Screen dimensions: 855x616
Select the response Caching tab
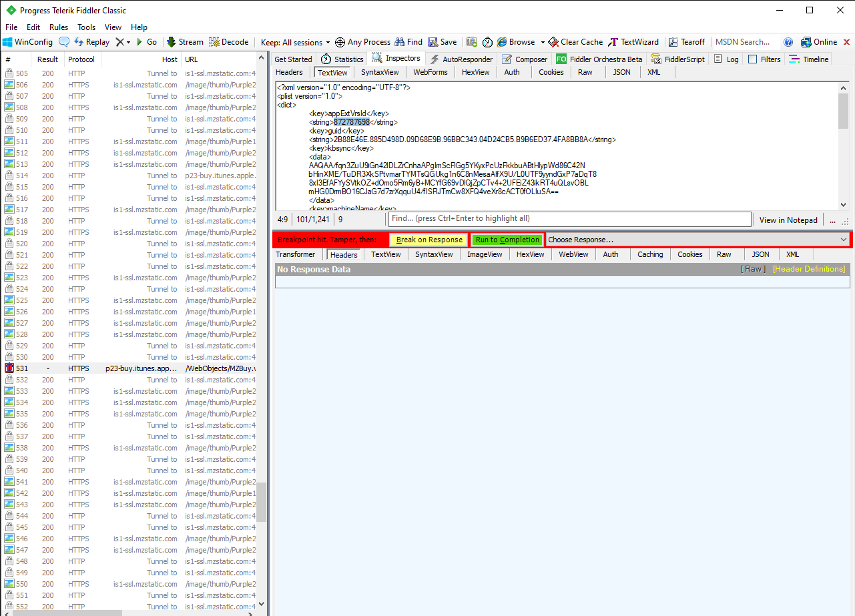pyautogui.click(x=650, y=254)
